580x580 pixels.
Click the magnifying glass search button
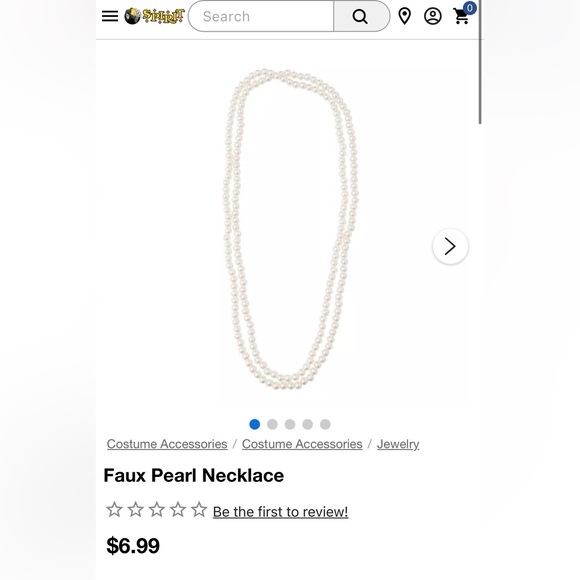361,16
